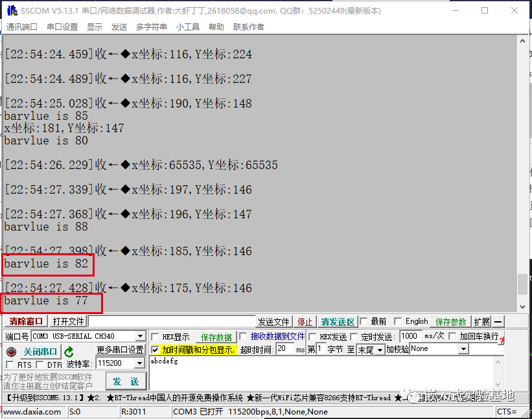Open the 115200 baud rate dropdown

[139, 363]
